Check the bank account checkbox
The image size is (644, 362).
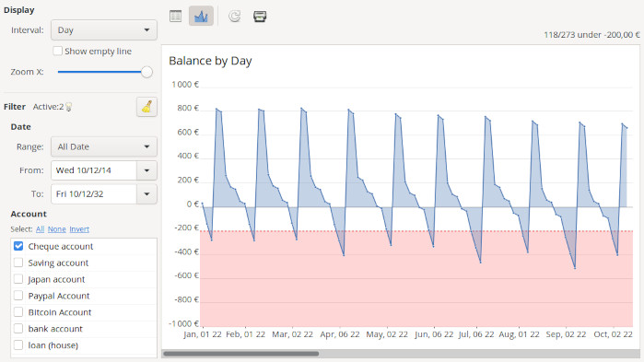click(18, 328)
